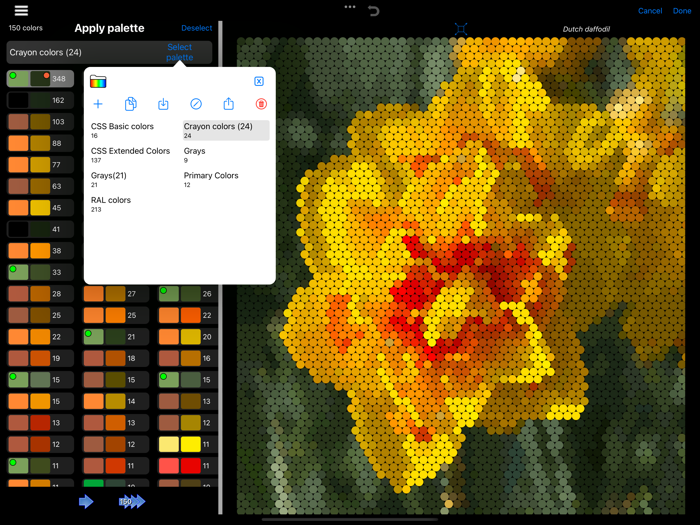700x525 pixels.
Task: Select the color pair row with count 162
Action: click(40, 100)
